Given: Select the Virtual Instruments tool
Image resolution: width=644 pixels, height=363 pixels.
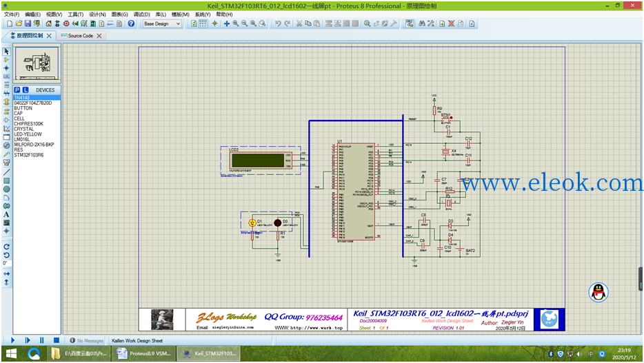Looking at the screenshot, I should click(6, 163).
